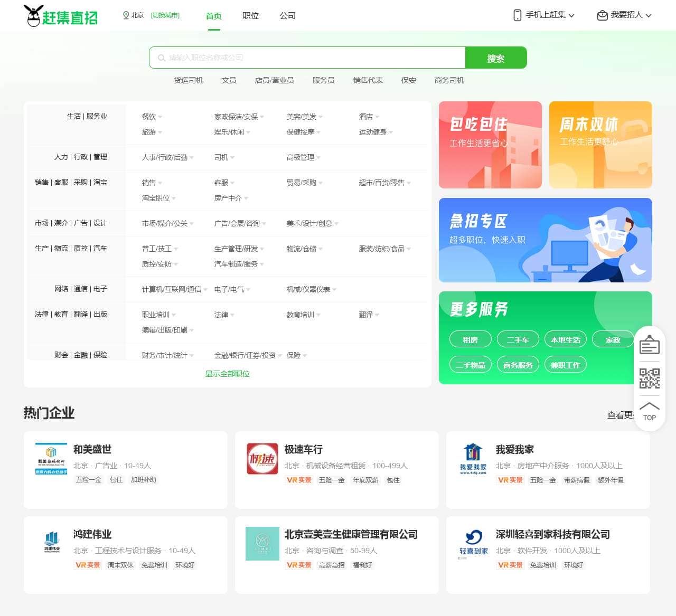Switch to the 公司 tab
Viewport: 676px width, 616px height.
click(x=287, y=16)
